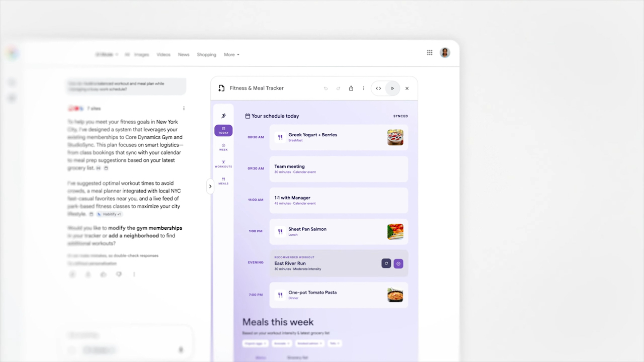The image size is (644, 362).
Task: Select the Sheet Pan Salmon title
Action: [x=307, y=229]
